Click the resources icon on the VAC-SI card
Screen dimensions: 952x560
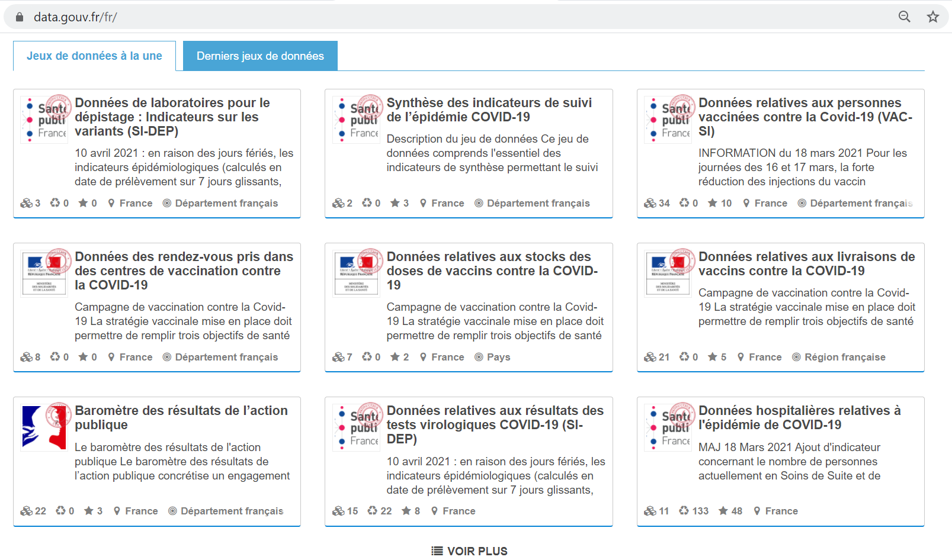coord(650,203)
